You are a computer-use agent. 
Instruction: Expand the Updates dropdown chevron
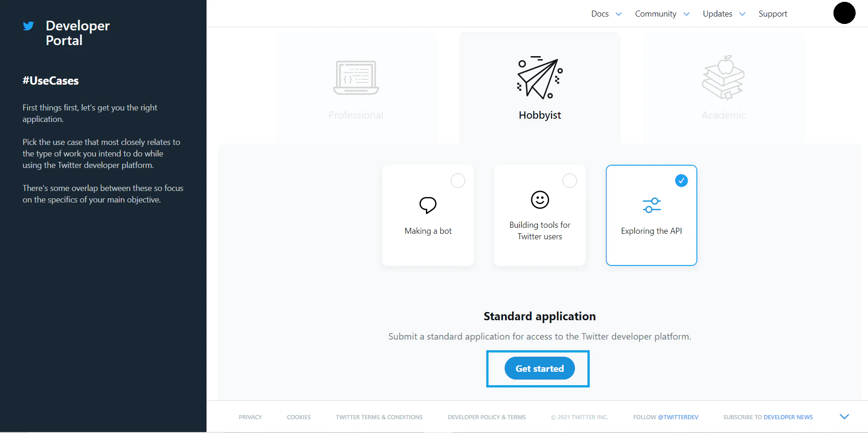pyautogui.click(x=742, y=14)
